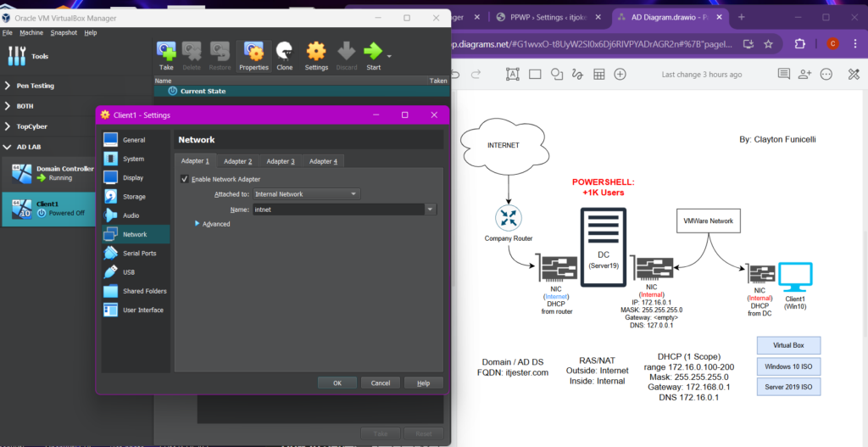
Task: Open the Storage settings category
Action: [135, 197]
